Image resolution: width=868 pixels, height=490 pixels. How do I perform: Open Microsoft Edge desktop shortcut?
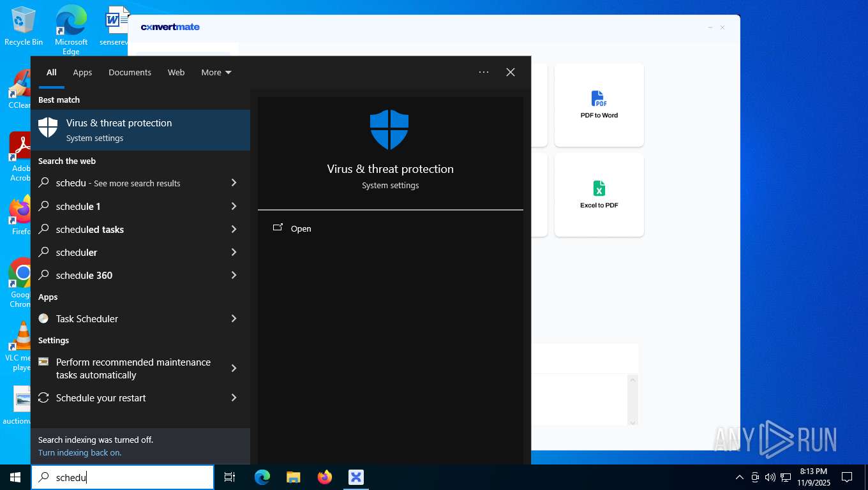pos(71,29)
